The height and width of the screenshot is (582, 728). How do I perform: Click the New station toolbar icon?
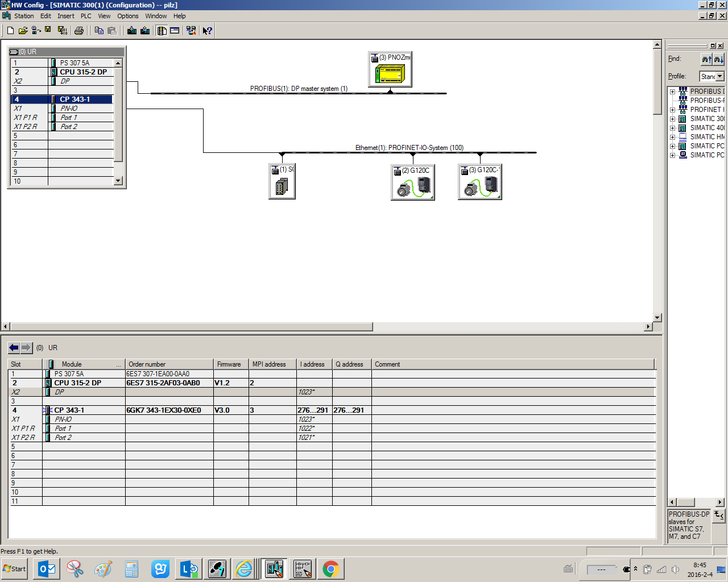[x=10, y=31]
